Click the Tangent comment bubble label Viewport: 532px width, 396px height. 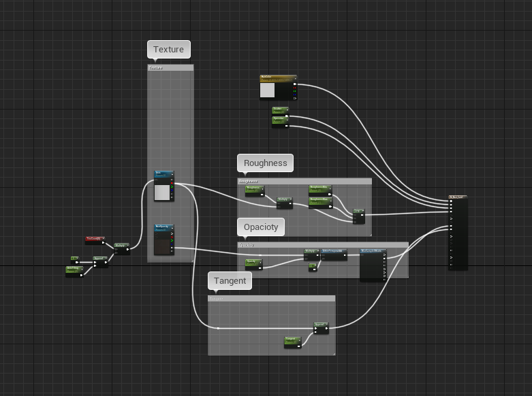[x=230, y=280]
